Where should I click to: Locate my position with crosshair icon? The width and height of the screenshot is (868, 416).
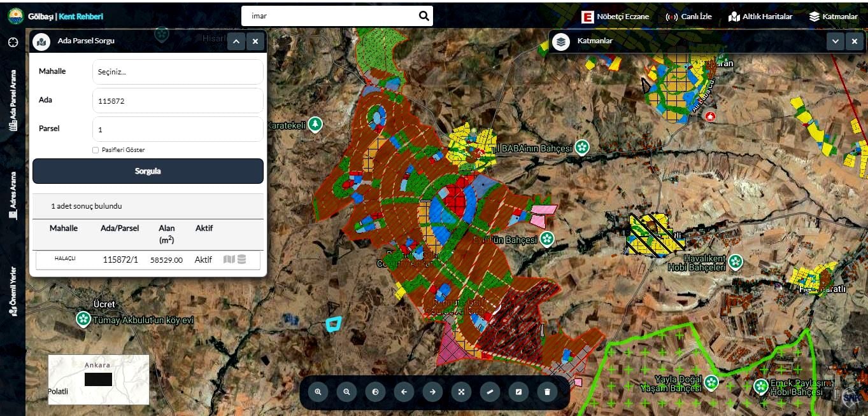click(x=13, y=42)
